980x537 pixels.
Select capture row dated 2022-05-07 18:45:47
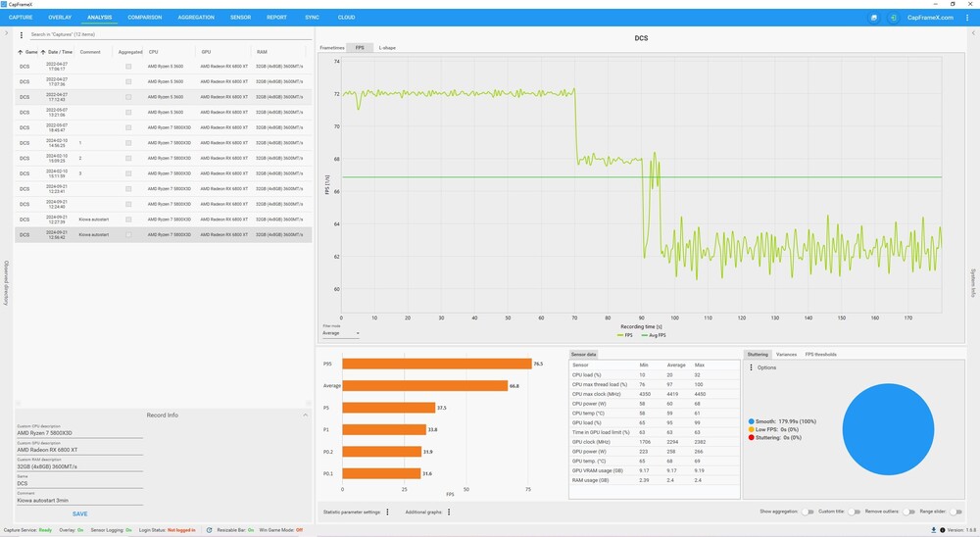163,127
